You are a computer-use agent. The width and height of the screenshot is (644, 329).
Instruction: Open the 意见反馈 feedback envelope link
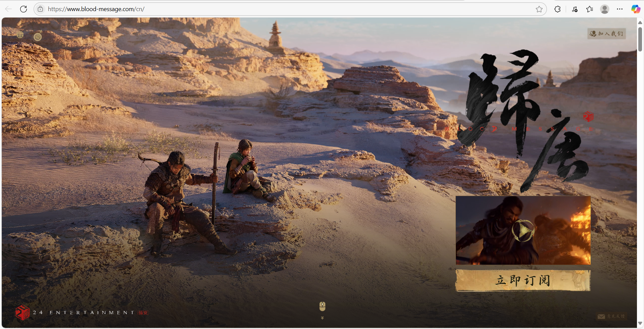(611, 316)
